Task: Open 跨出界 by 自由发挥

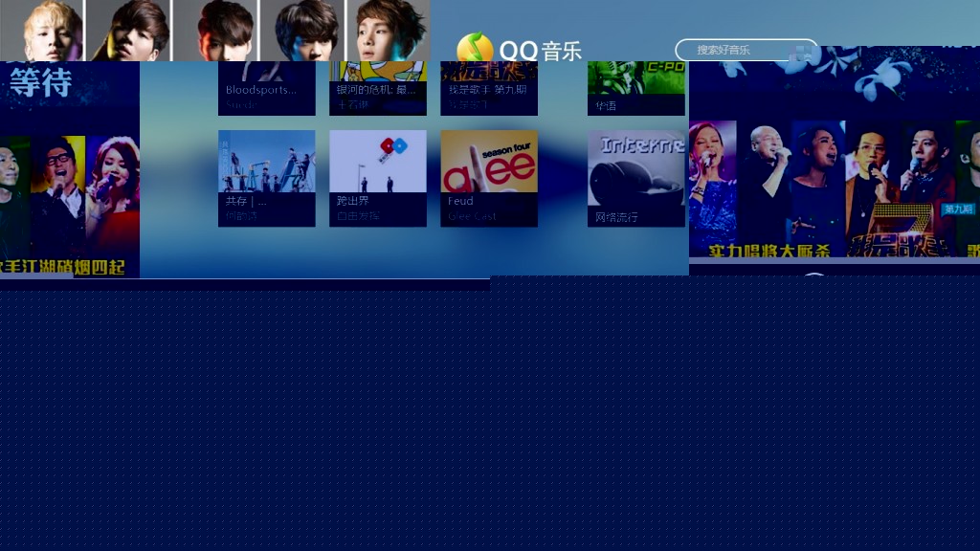Action: tap(377, 177)
